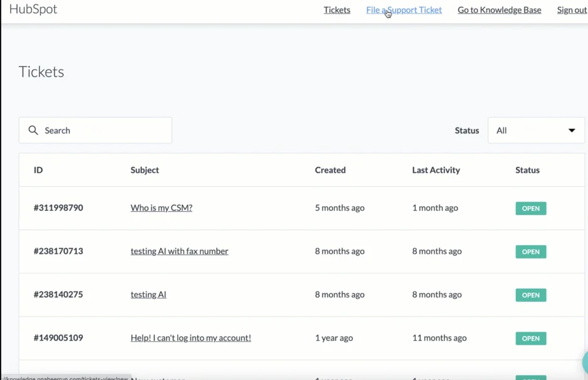This screenshot has height=380, width=588.
Task: Open ticket Who is my CSM?
Action: pyautogui.click(x=161, y=207)
